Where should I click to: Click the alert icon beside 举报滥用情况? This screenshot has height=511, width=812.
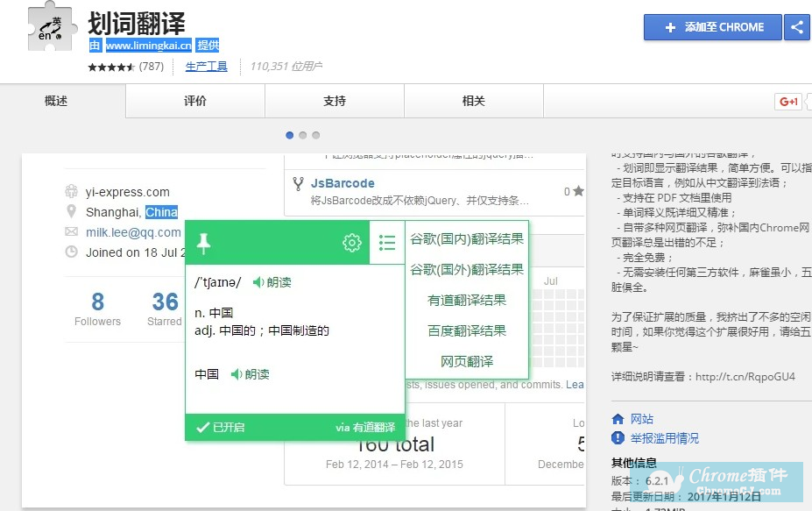[618, 438]
